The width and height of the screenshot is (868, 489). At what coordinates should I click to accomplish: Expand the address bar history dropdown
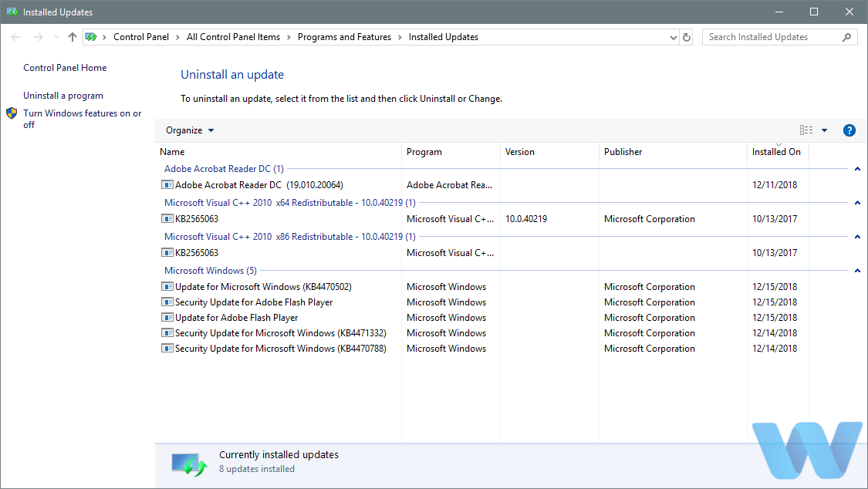pos(673,37)
